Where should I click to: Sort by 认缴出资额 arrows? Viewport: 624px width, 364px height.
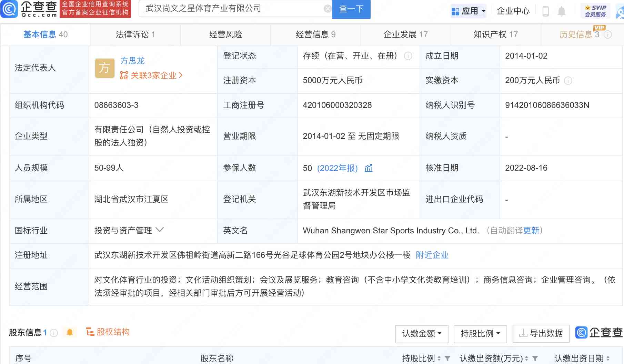point(526,358)
